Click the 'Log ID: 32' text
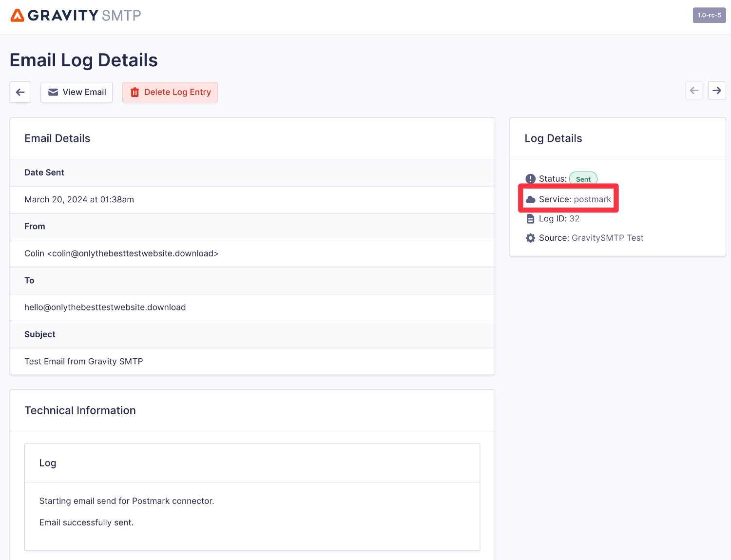731x560 pixels. (x=559, y=219)
